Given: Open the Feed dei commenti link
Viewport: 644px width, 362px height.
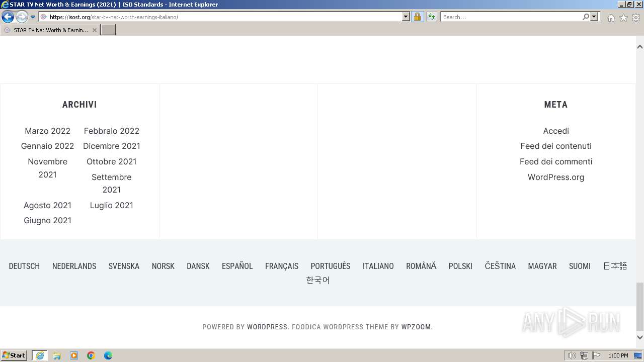Looking at the screenshot, I should point(556,161).
